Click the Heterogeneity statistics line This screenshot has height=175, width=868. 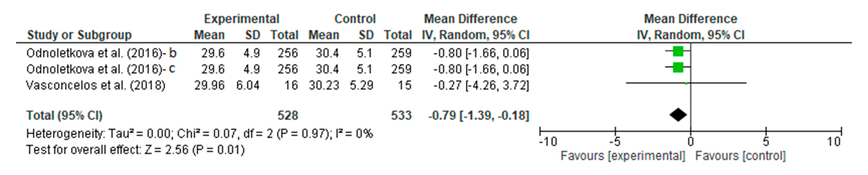(x=200, y=134)
